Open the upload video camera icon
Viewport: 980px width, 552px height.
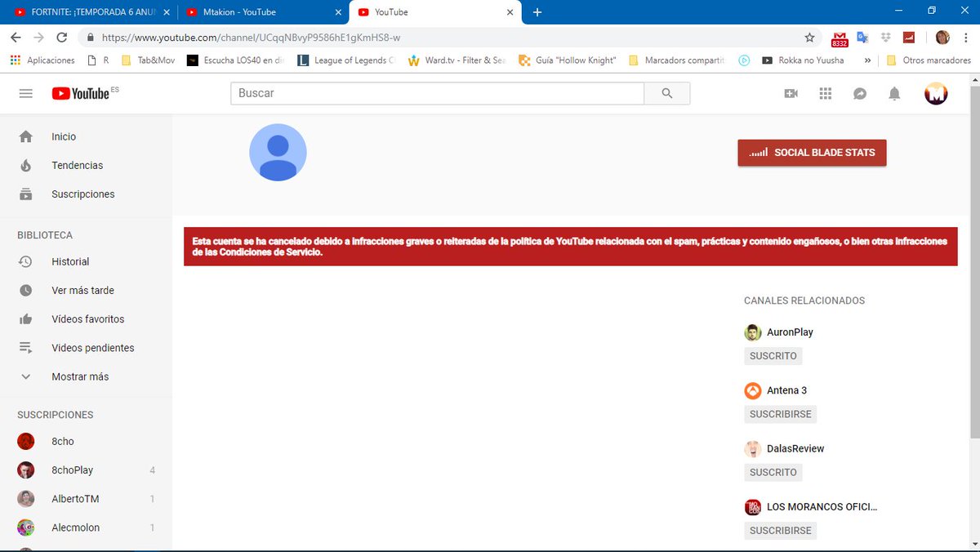791,94
